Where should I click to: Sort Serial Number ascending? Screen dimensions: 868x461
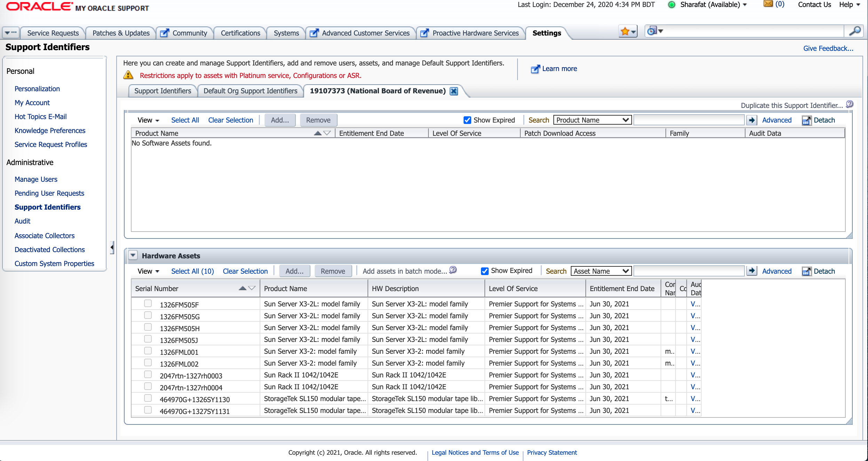coord(243,288)
